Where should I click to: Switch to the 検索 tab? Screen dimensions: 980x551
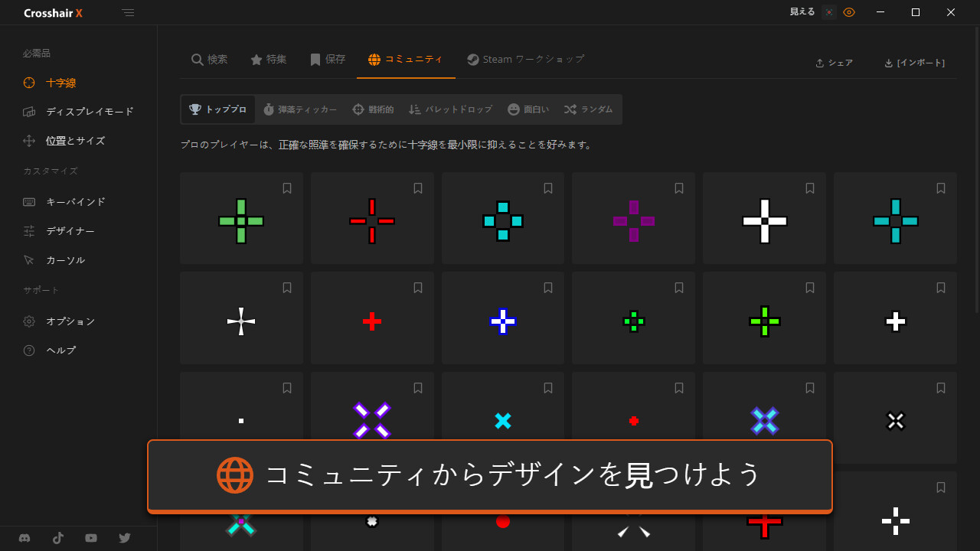209,60
